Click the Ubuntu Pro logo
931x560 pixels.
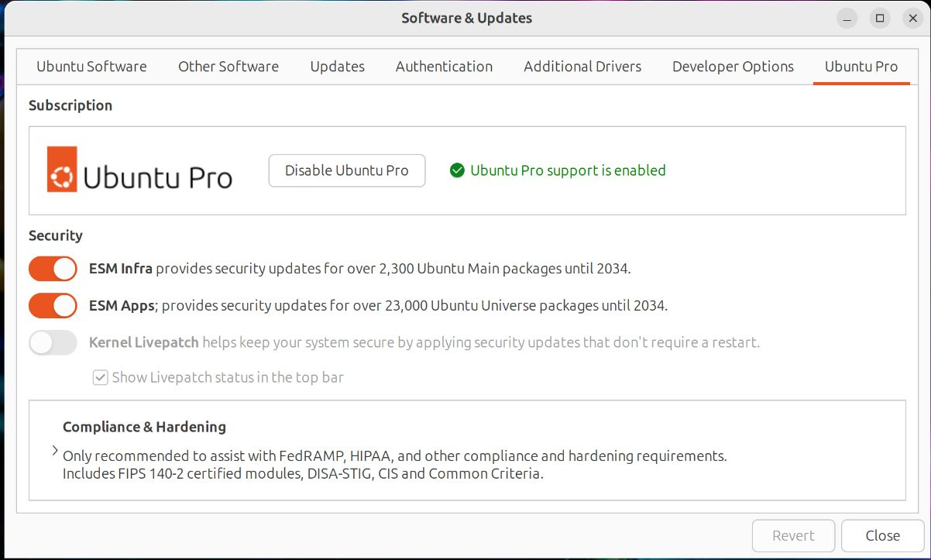pyautogui.click(x=139, y=169)
